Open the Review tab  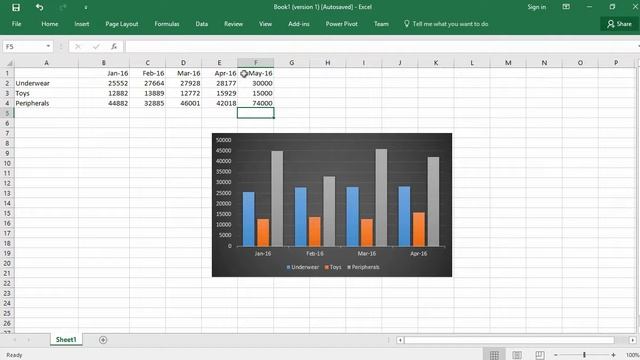coord(233,24)
